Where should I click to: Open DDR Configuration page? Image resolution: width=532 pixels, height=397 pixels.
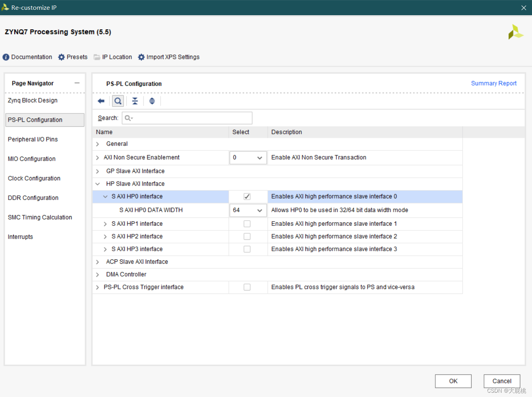(33, 198)
